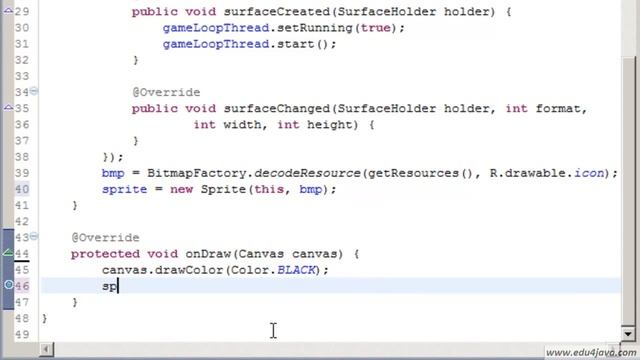Click the @Override annotation on line 34

click(x=166, y=92)
